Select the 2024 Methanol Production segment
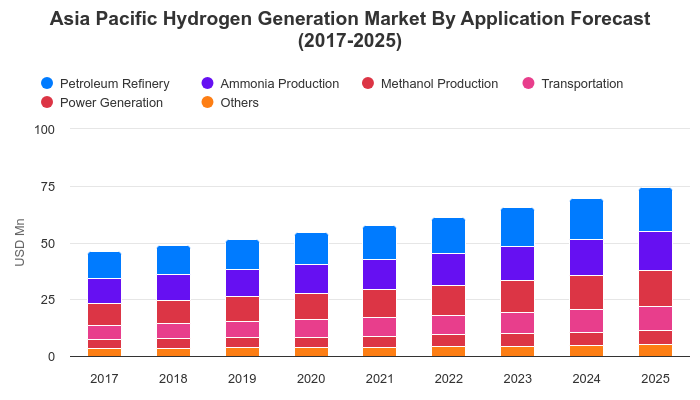The height and width of the screenshot is (400, 700). (587, 292)
